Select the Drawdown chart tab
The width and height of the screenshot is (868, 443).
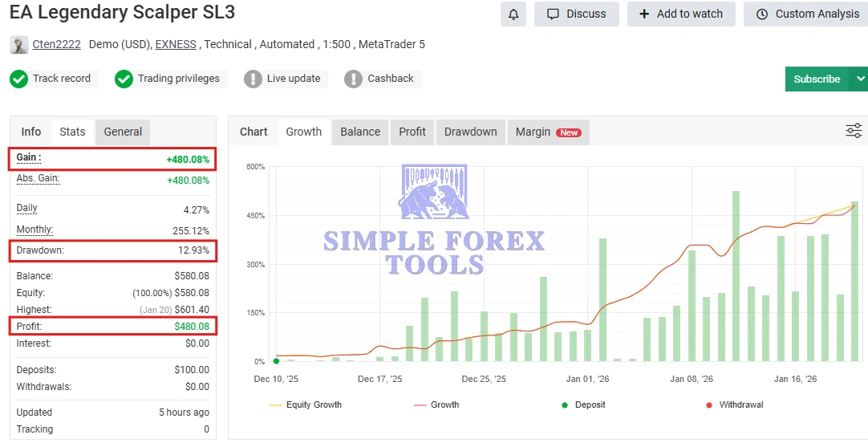[x=471, y=132]
